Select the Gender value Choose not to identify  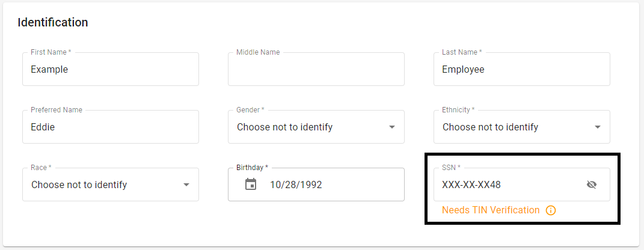click(x=284, y=127)
